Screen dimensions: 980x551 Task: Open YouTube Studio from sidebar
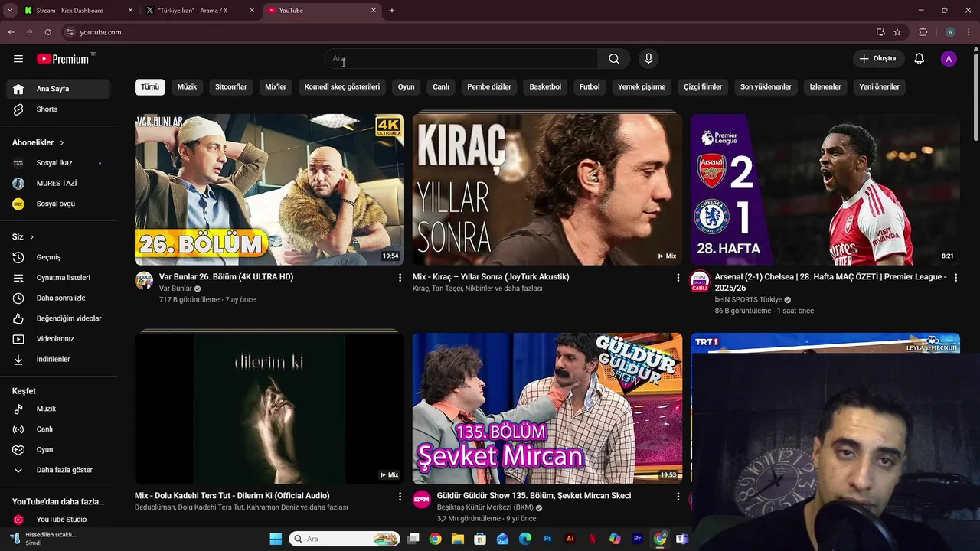[x=58, y=520]
